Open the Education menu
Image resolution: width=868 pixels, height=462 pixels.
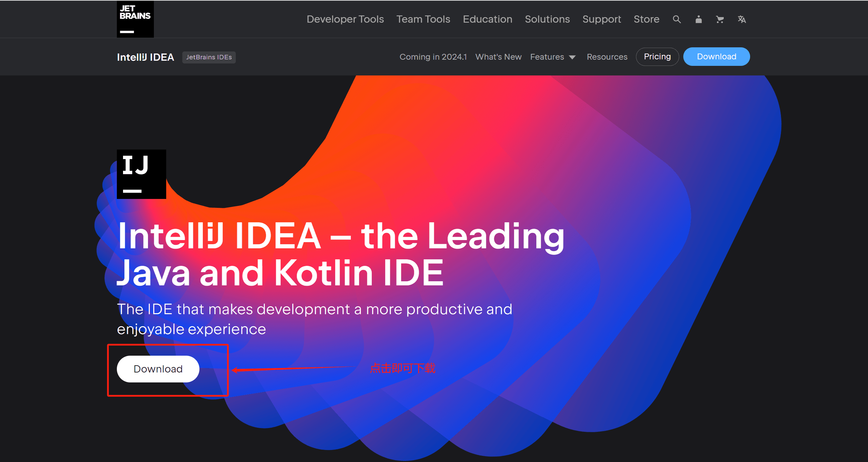[487, 19]
